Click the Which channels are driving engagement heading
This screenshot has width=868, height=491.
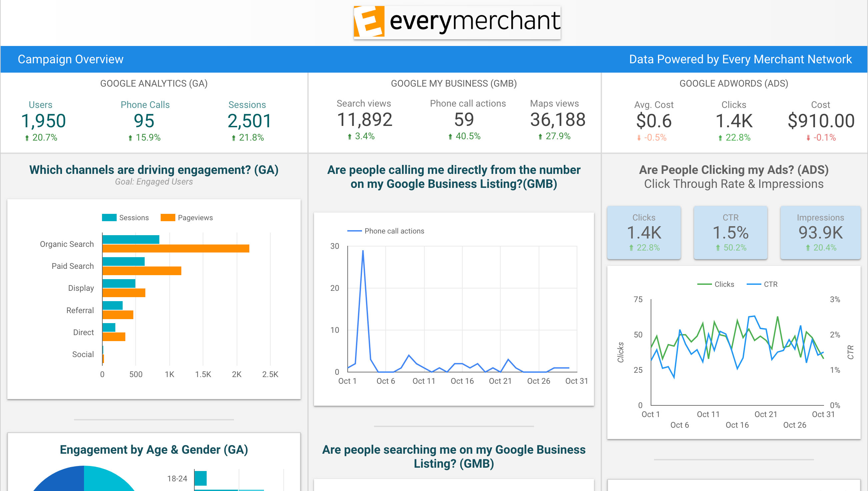(x=154, y=170)
